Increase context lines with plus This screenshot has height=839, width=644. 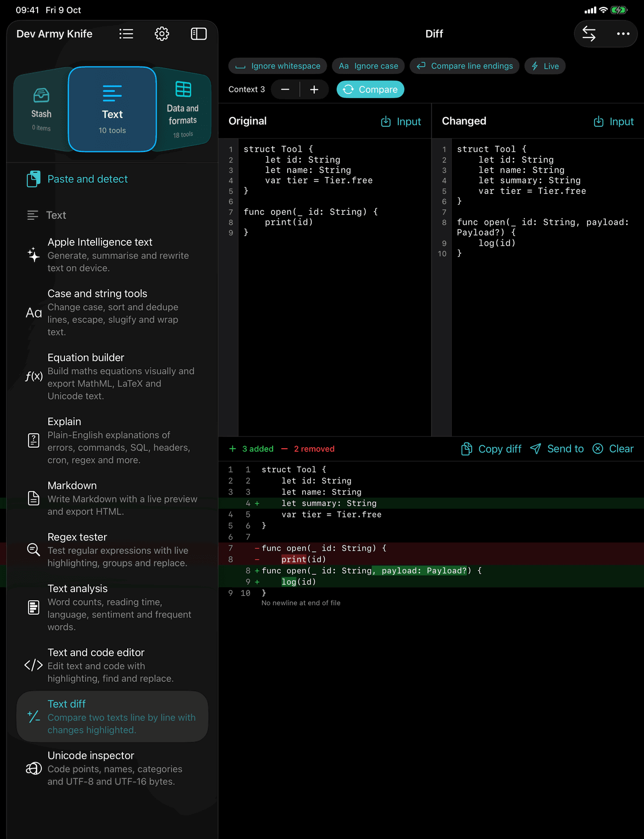click(314, 90)
